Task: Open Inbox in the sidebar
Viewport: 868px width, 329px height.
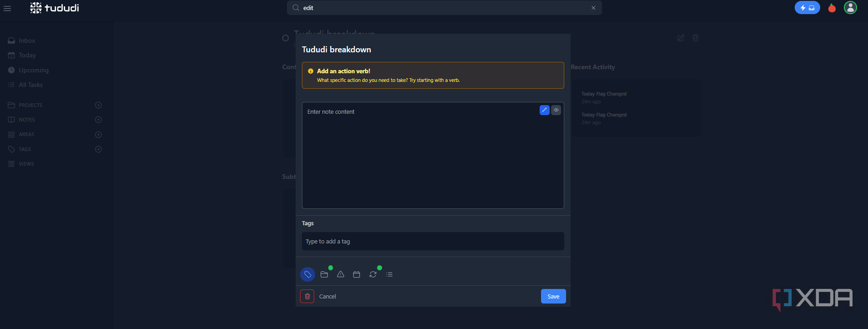Action: pyautogui.click(x=21, y=40)
